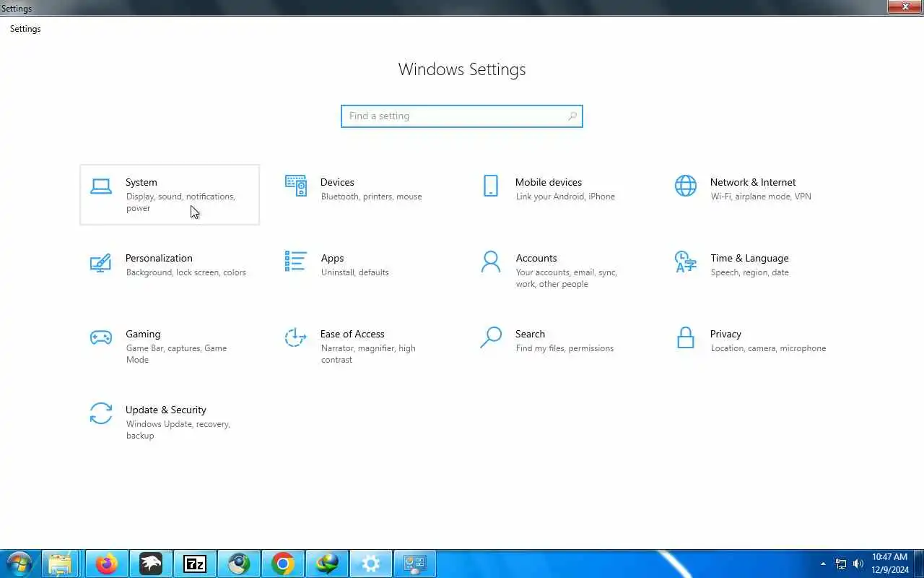This screenshot has height=578, width=924.
Task: Launch 7-Zip from the taskbar
Action: tap(195, 564)
